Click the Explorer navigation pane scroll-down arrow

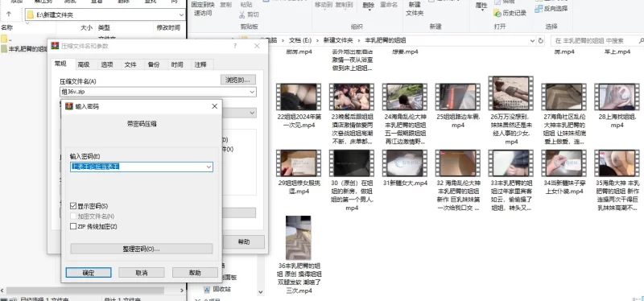tap(260, 292)
